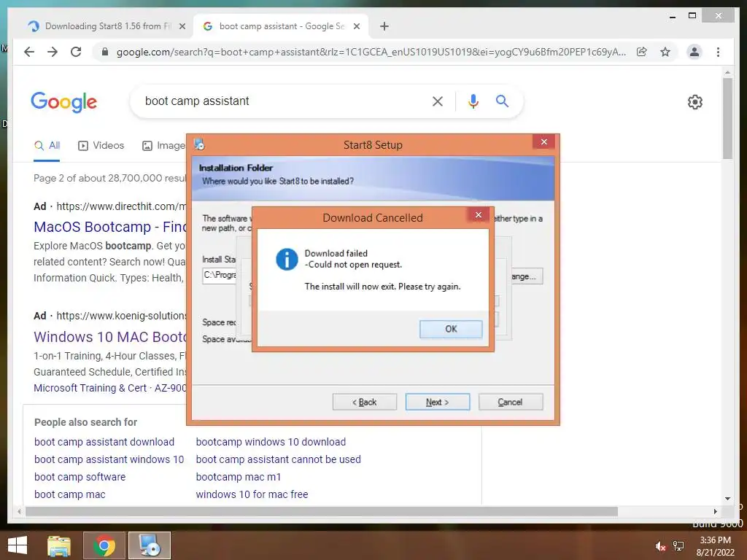Start voice search with microphone icon
The height and width of the screenshot is (560, 747).
473,101
